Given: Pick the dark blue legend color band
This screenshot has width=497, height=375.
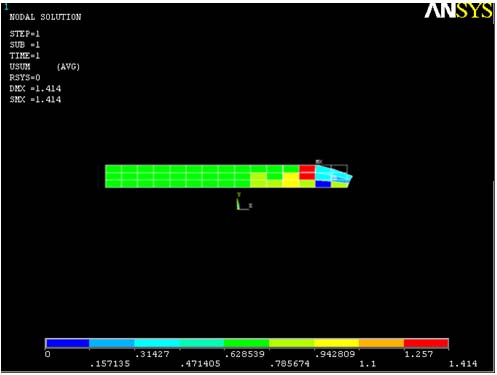Looking at the screenshot, I should pyautogui.click(x=68, y=343).
